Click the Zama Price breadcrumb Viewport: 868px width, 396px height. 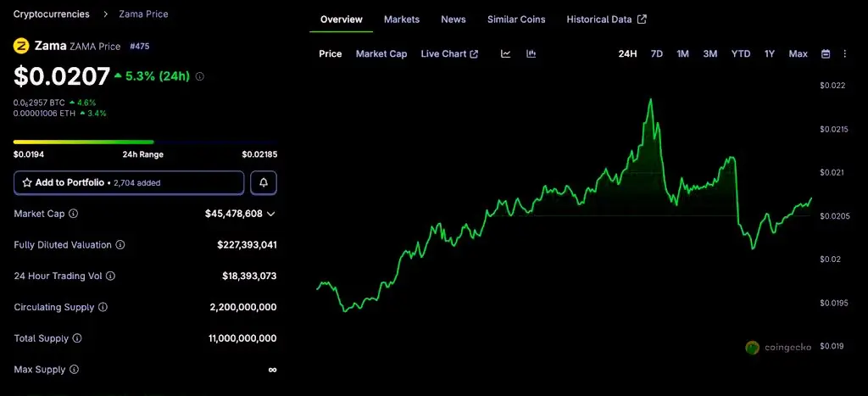[x=143, y=14]
